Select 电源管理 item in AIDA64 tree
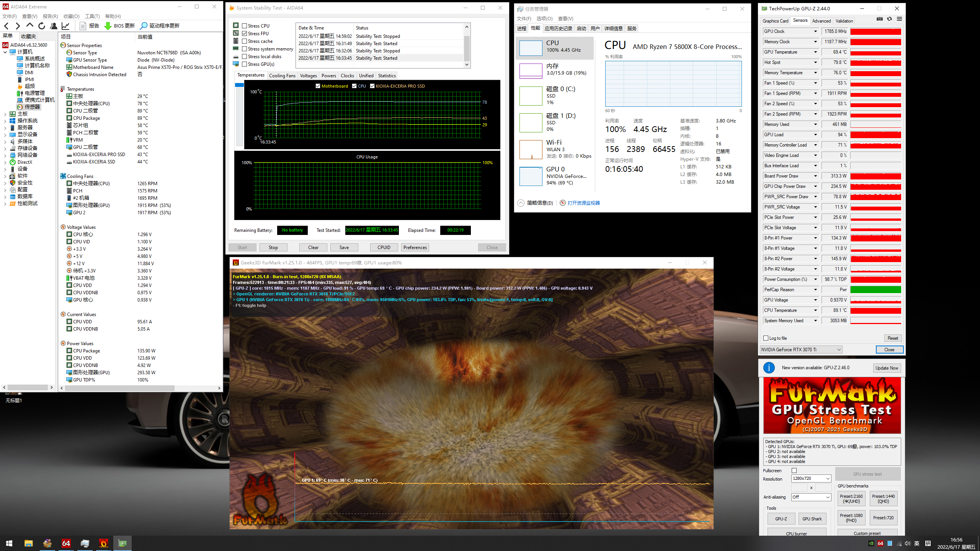The width and height of the screenshot is (980, 551). click(31, 93)
